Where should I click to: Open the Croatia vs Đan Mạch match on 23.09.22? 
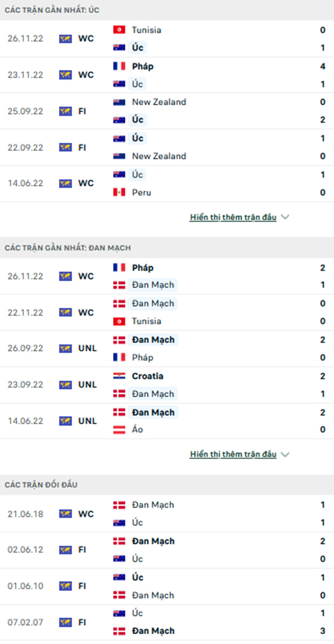point(167,385)
